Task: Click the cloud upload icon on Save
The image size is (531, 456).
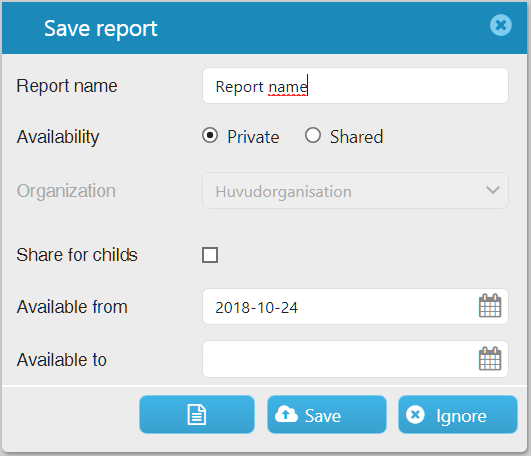Action: pyautogui.click(x=286, y=414)
